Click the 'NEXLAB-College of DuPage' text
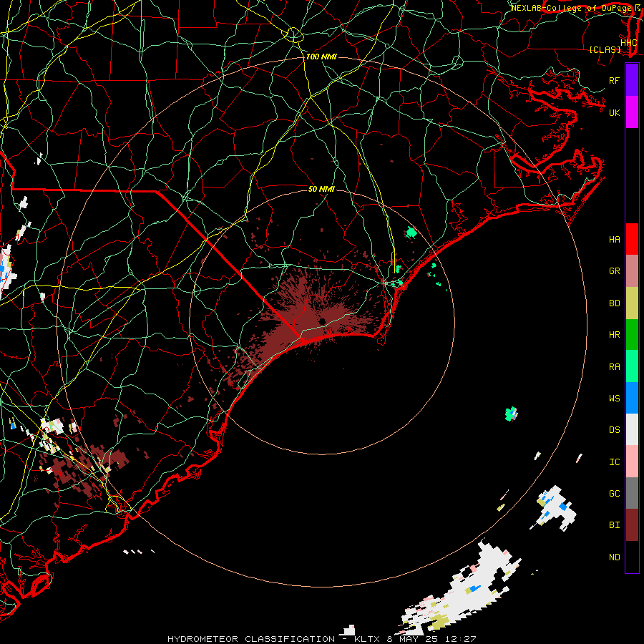This screenshot has height=644, width=644. [572, 8]
